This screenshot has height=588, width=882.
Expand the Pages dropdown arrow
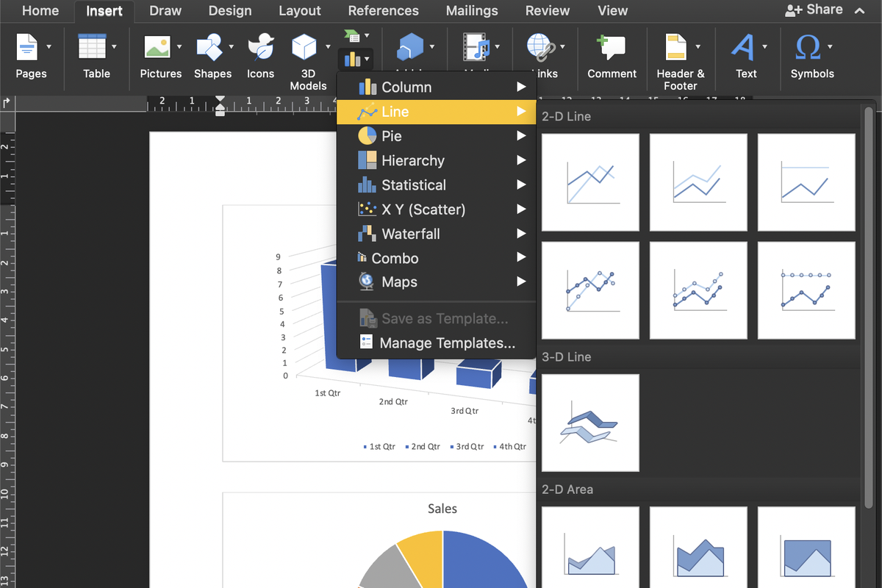pos(49,47)
